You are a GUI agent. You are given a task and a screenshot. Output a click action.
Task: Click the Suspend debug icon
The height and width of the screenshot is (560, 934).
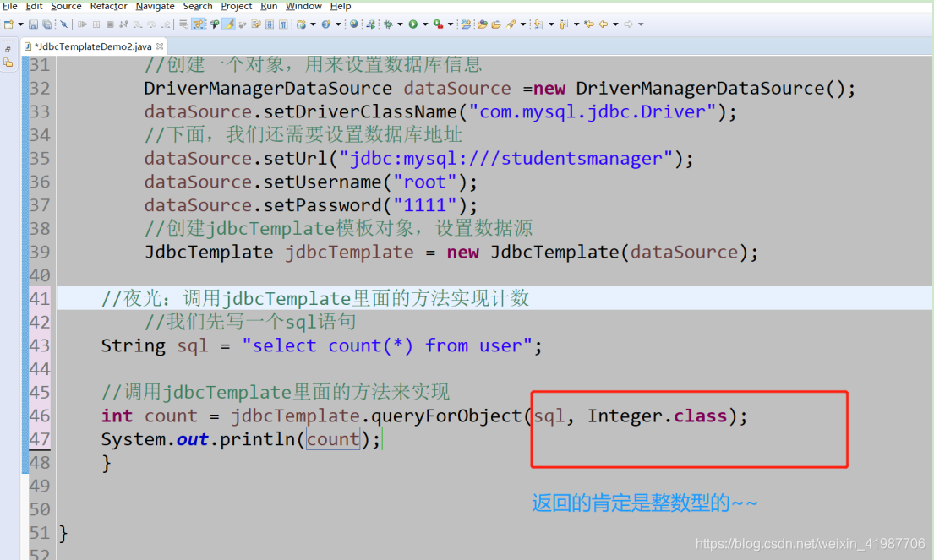96,24
